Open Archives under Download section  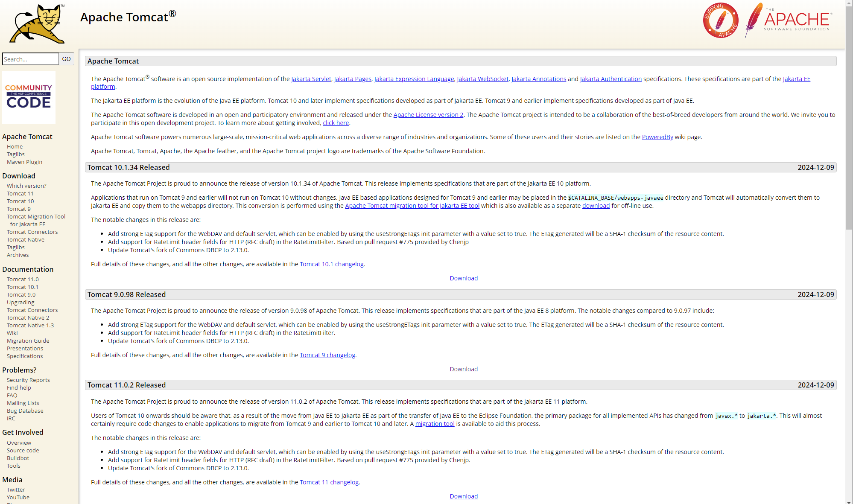pos(18,255)
